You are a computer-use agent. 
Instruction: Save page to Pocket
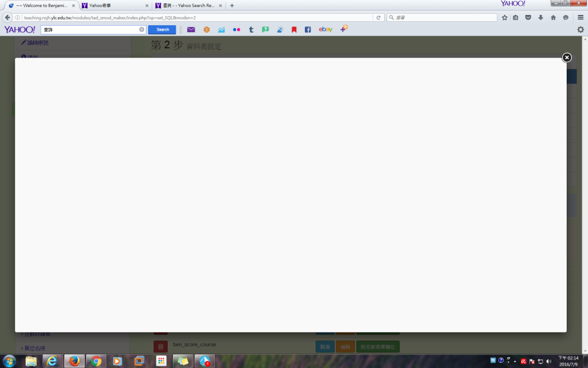pyautogui.click(x=528, y=18)
